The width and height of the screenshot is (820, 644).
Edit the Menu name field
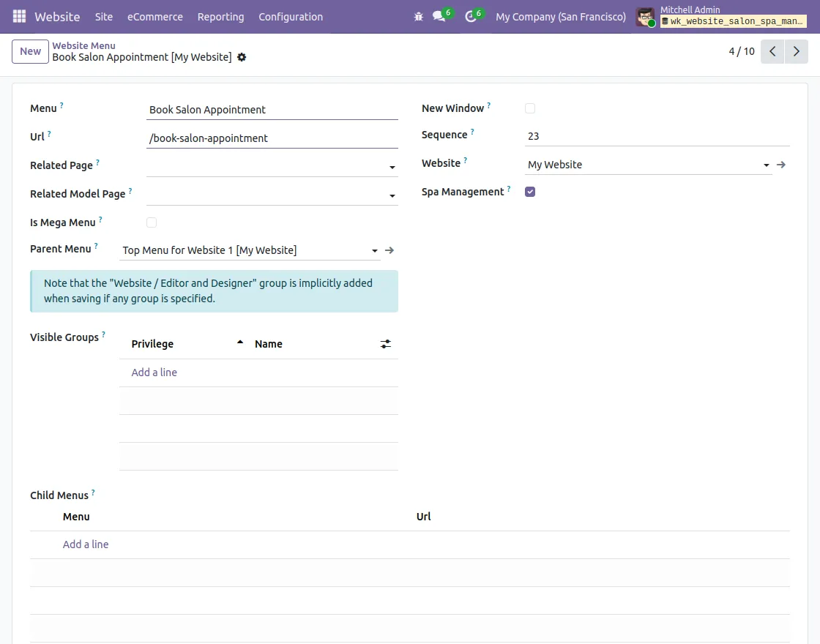272,110
